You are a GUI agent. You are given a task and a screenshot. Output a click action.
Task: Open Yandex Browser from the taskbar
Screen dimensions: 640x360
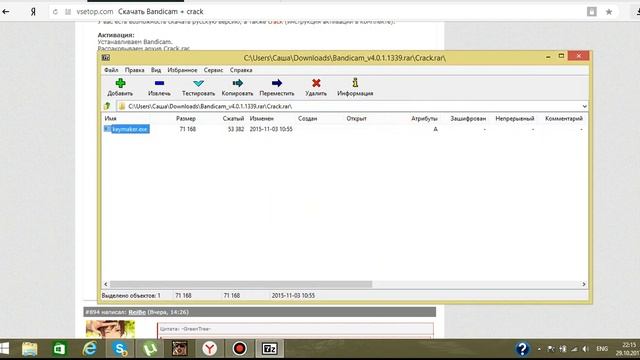point(210,349)
